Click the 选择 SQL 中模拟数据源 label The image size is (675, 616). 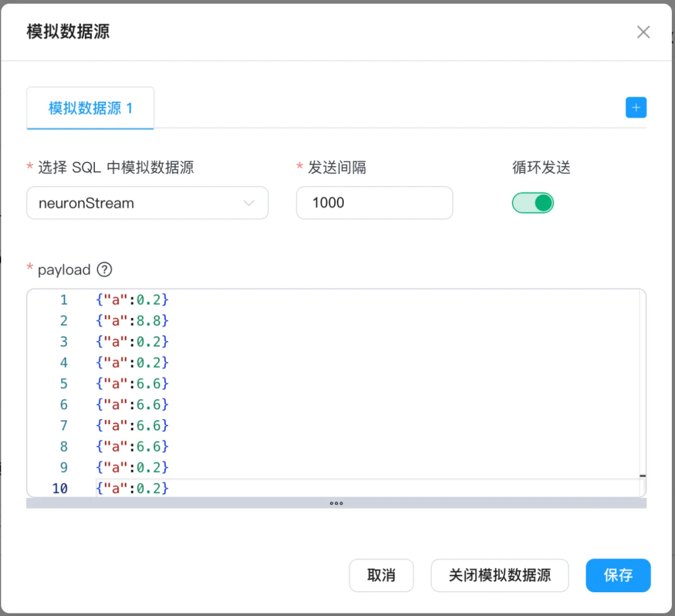tap(116, 167)
